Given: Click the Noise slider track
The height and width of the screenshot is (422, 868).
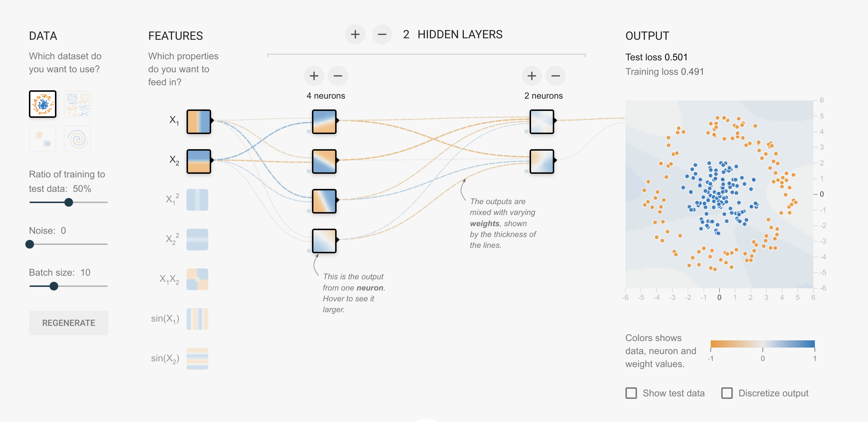Looking at the screenshot, I should coord(69,244).
